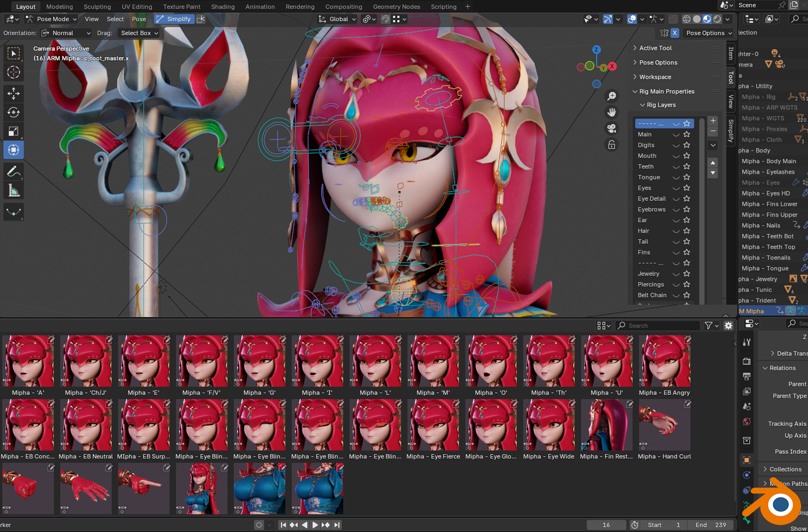Open the Global transform orientation dropdown
The height and width of the screenshot is (532, 808).
tap(337, 19)
